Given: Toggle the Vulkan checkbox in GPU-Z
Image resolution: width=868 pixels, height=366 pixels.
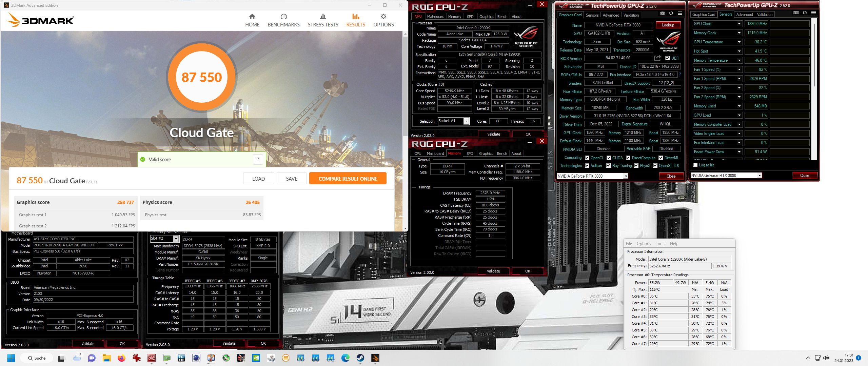Looking at the screenshot, I should 587,166.
